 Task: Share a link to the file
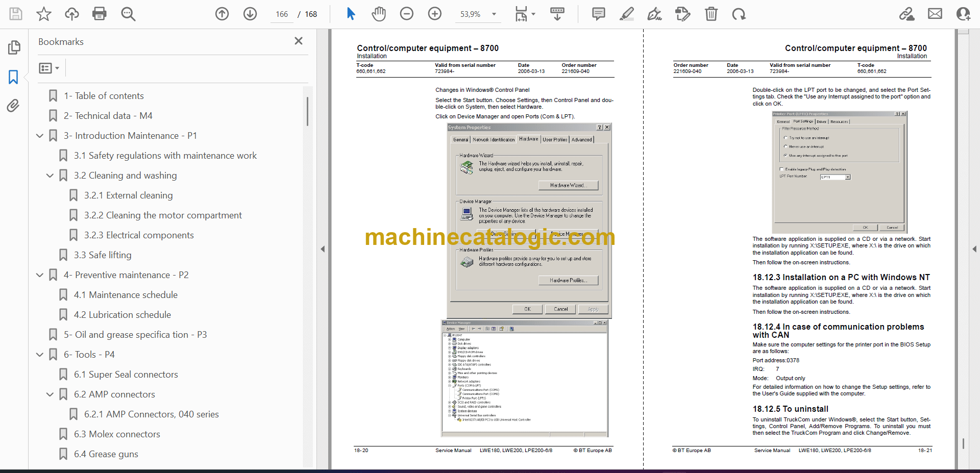[907, 14]
